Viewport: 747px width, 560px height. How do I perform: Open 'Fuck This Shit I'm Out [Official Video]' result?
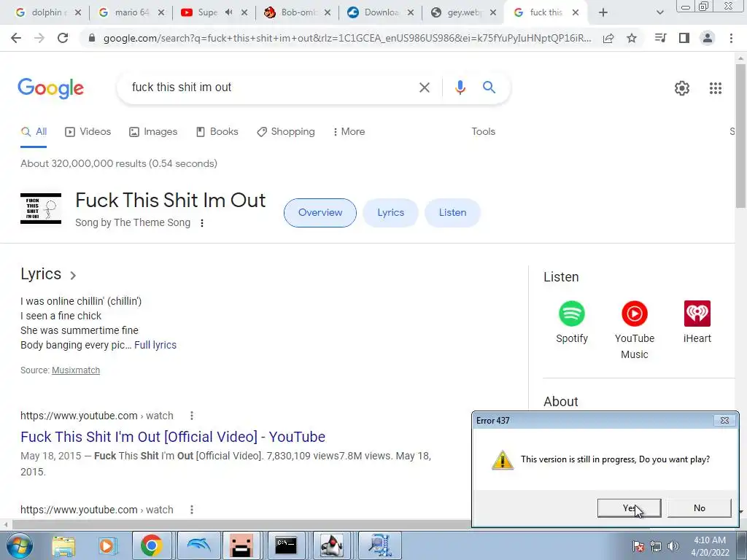coord(173,437)
